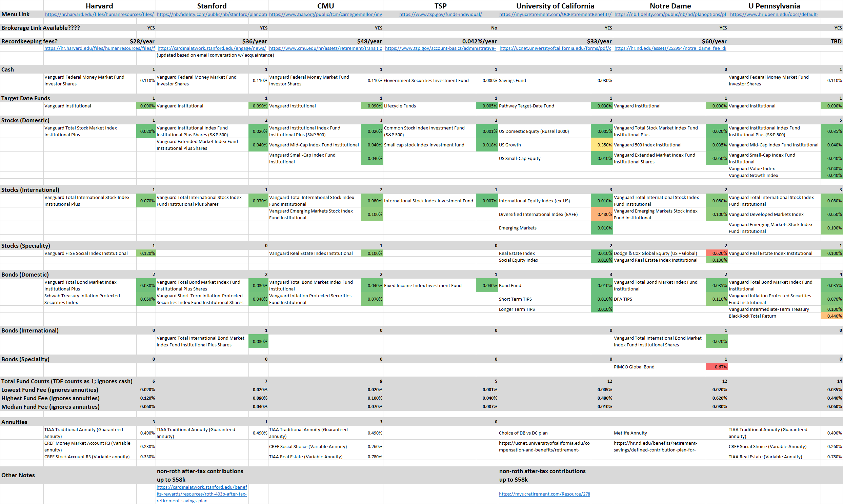This screenshot has width=843, height=504.
Task: Select the U Pennsylvania column header
Action: (x=774, y=6)
